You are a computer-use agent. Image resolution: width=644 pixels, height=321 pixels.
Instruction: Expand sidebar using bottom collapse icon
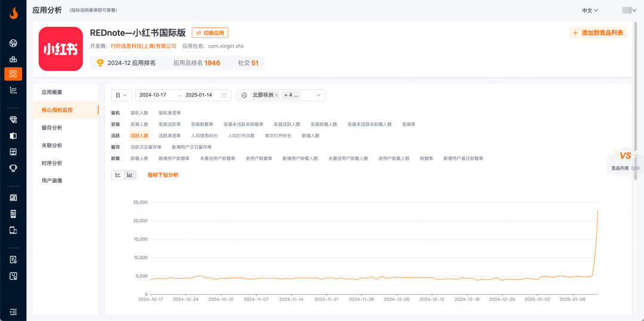13,311
